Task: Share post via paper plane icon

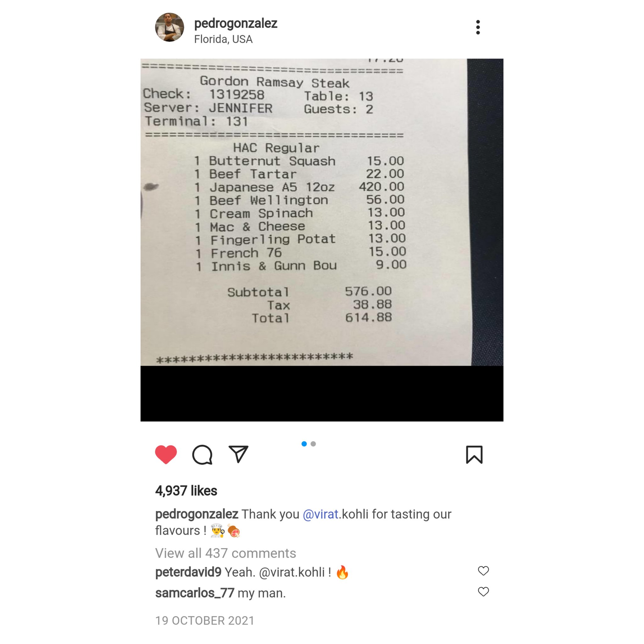Action: [238, 454]
